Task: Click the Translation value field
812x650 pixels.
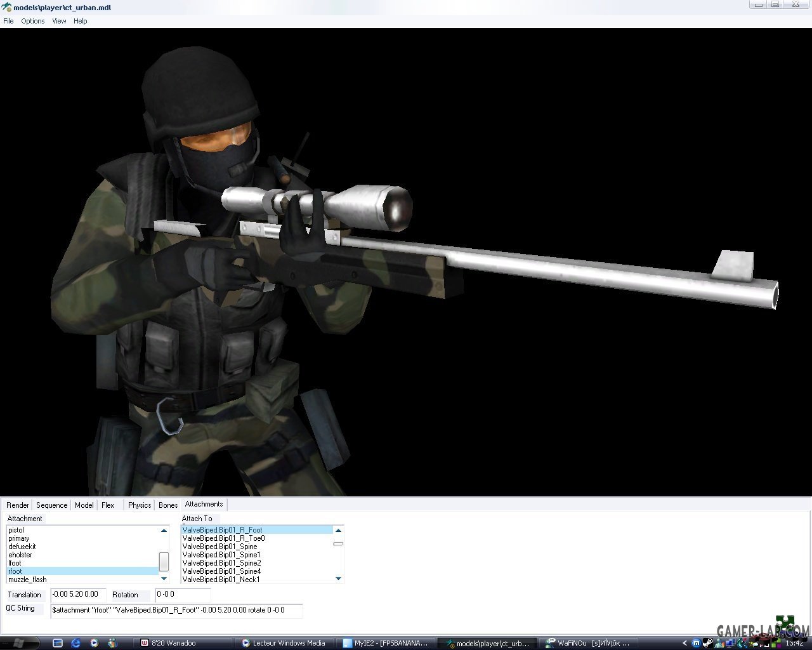Action: point(77,595)
